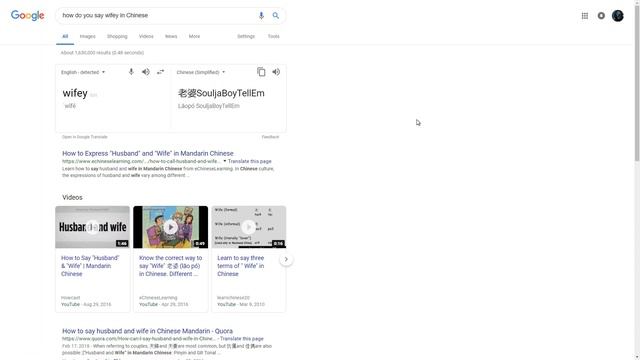The height and width of the screenshot is (360, 640).
Task: Click inside the search query field
Action: (x=157, y=16)
